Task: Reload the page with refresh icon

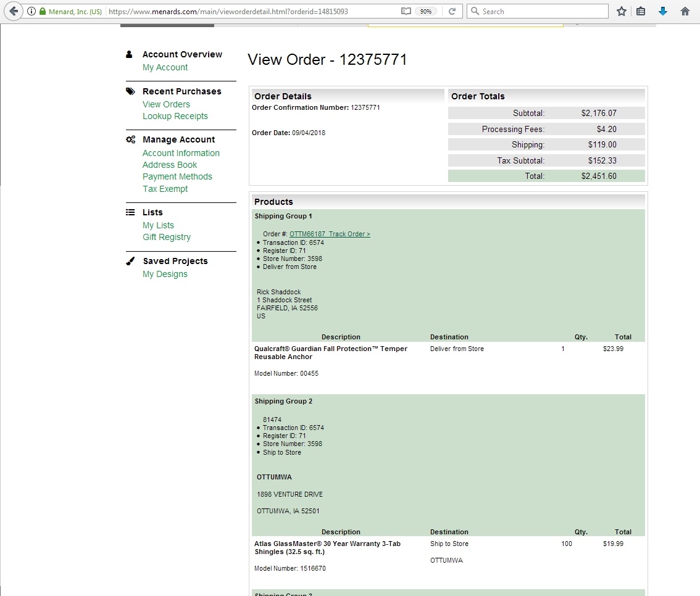Action: point(452,11)
